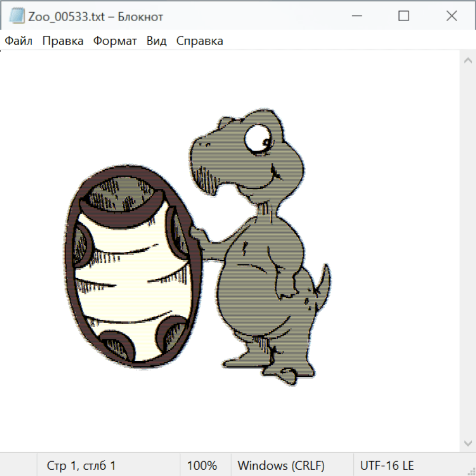Open the Справка menu
The width and height of the screenshot is (476, 476).
(x=199, y=41)
